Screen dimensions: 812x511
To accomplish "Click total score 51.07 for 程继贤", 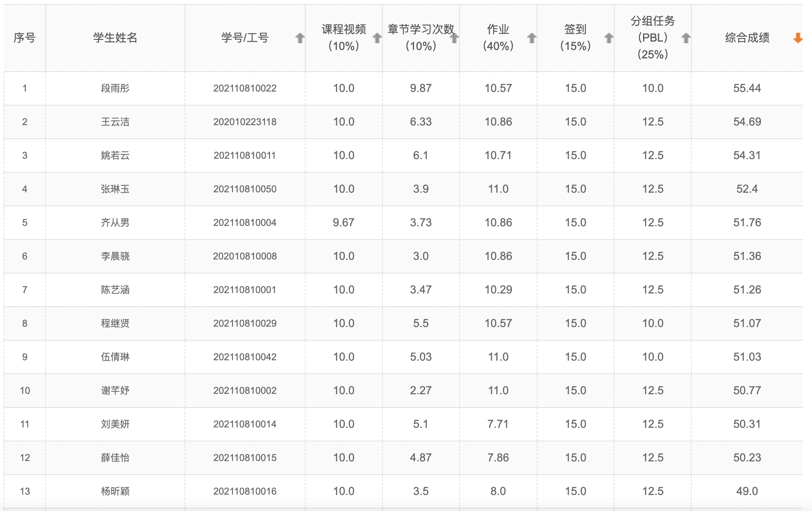I will pos(746,323).
